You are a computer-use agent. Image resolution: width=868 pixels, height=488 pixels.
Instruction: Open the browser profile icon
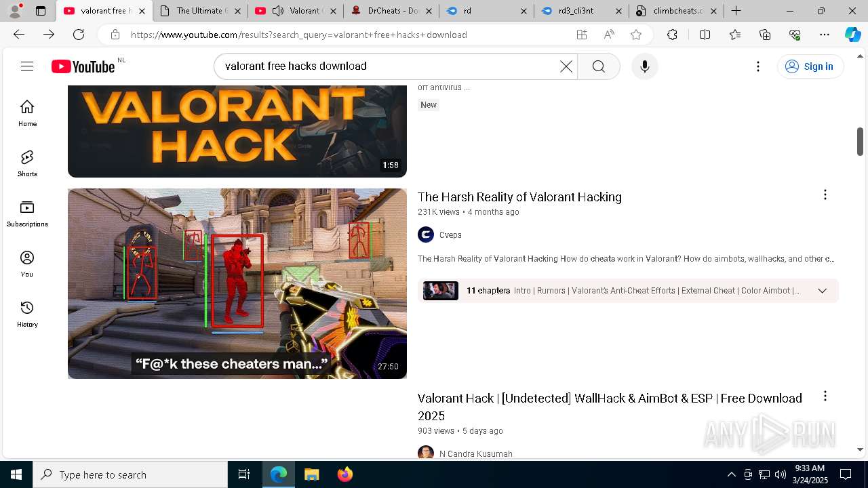(x=15, y=11)
